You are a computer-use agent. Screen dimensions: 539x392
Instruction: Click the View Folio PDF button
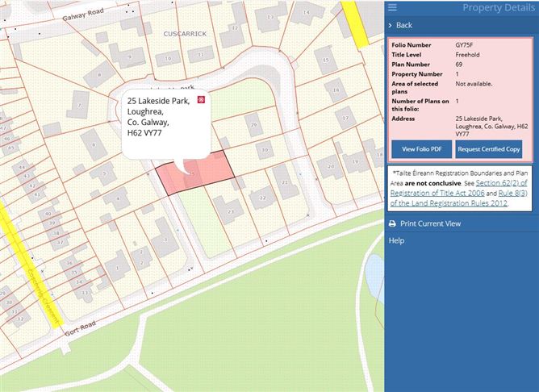coord(420,149)
